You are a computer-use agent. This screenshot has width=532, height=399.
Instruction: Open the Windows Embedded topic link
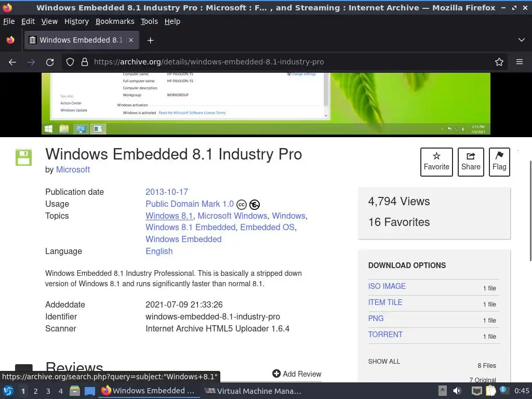[x=183, y=239]
